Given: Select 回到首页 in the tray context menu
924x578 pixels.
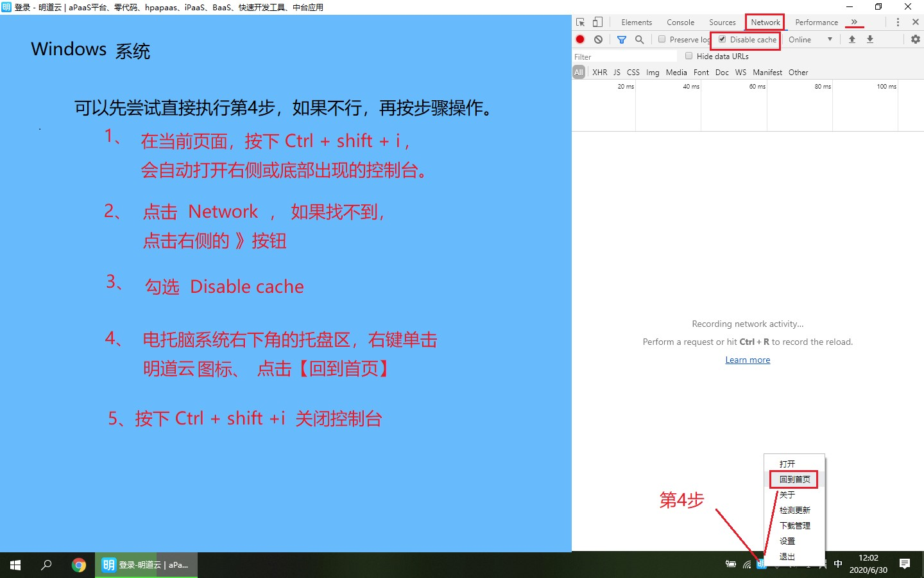Looking at the screenshot, I should coord(794,479).
